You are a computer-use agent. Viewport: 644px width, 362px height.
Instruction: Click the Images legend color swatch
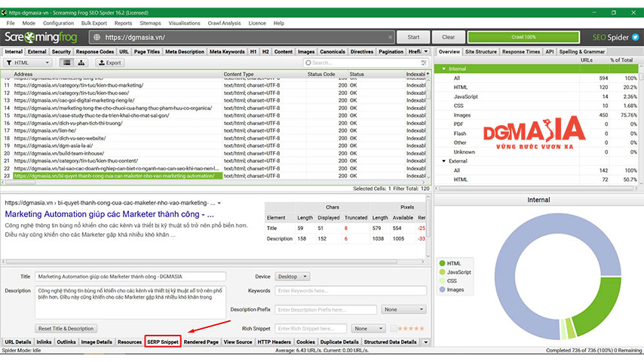point(443,290)
